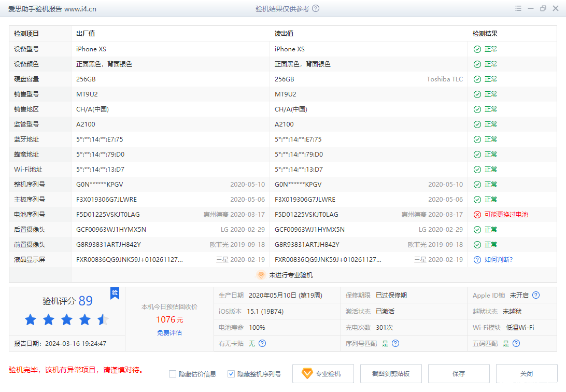Click help icon beside 序列号匹配 是

(x=395, y=343)
